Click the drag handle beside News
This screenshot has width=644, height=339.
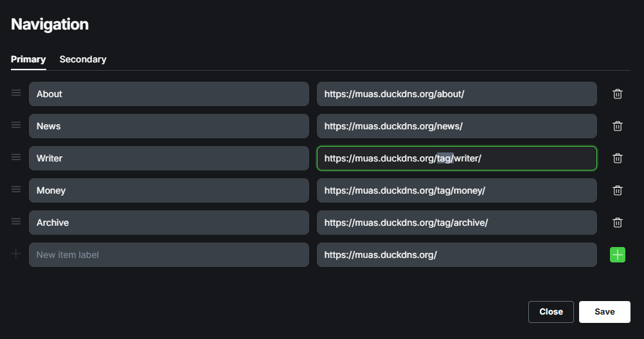coord(16,125)
